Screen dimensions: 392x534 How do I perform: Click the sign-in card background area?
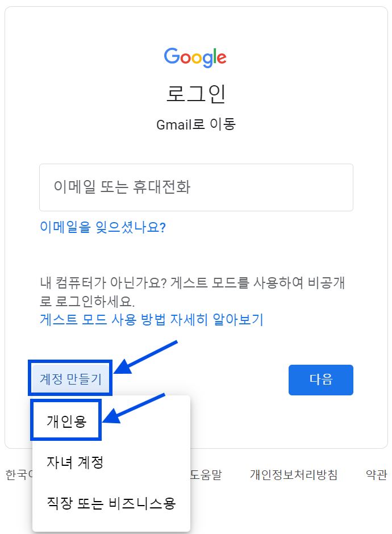coord(256,250)
